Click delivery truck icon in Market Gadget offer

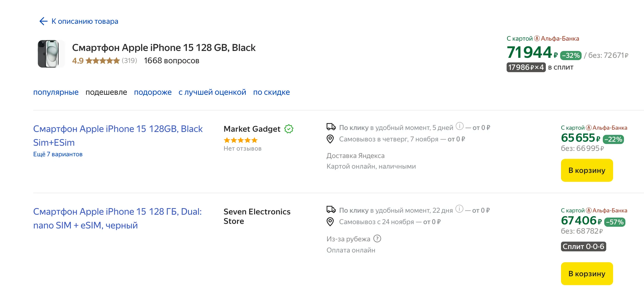331,127
